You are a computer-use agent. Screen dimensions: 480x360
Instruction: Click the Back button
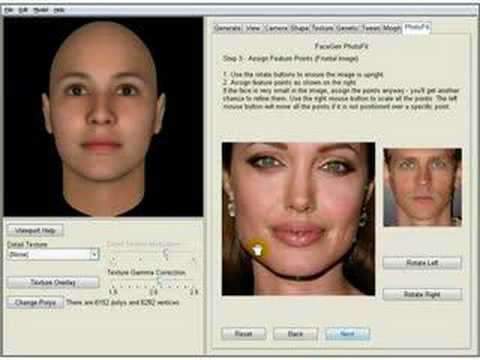(295, 334)
